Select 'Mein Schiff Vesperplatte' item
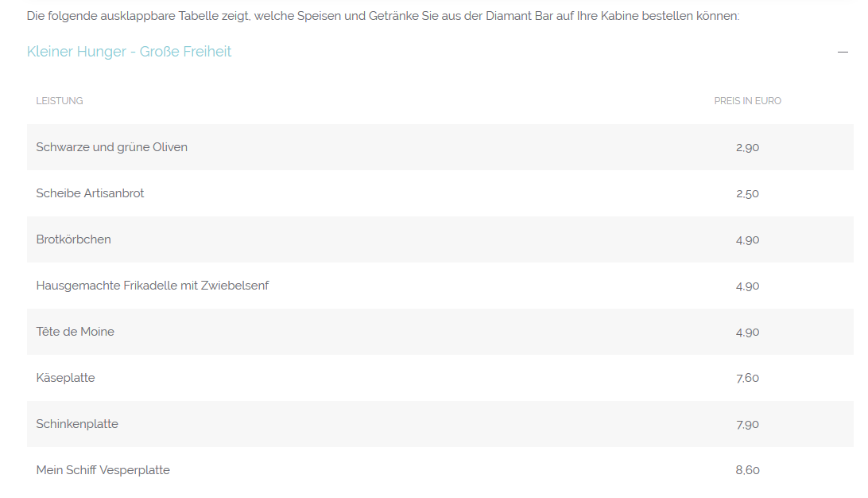Image resolution: width=868 pixels, height=498 pixels. coord(103,470)
